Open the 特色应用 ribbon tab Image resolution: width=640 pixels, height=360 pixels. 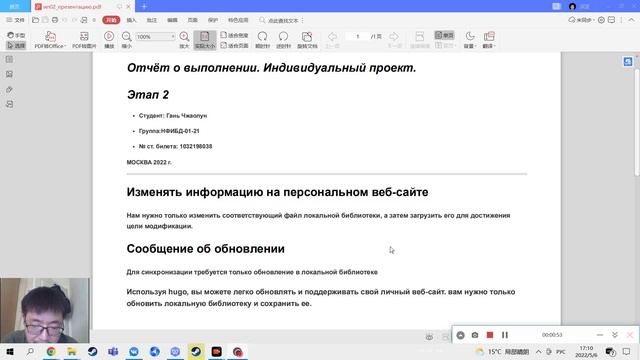click(238, 20)
